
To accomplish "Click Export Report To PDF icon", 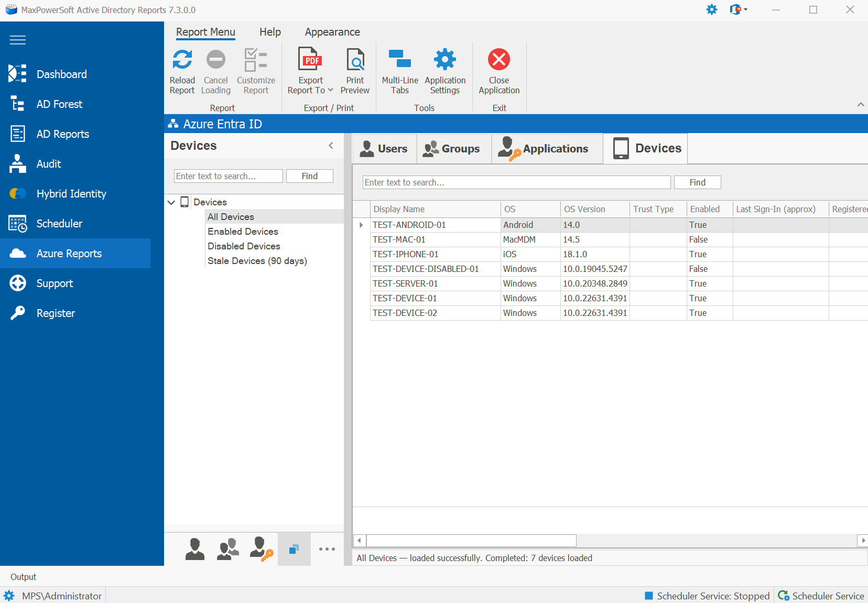I will (310, 60).
